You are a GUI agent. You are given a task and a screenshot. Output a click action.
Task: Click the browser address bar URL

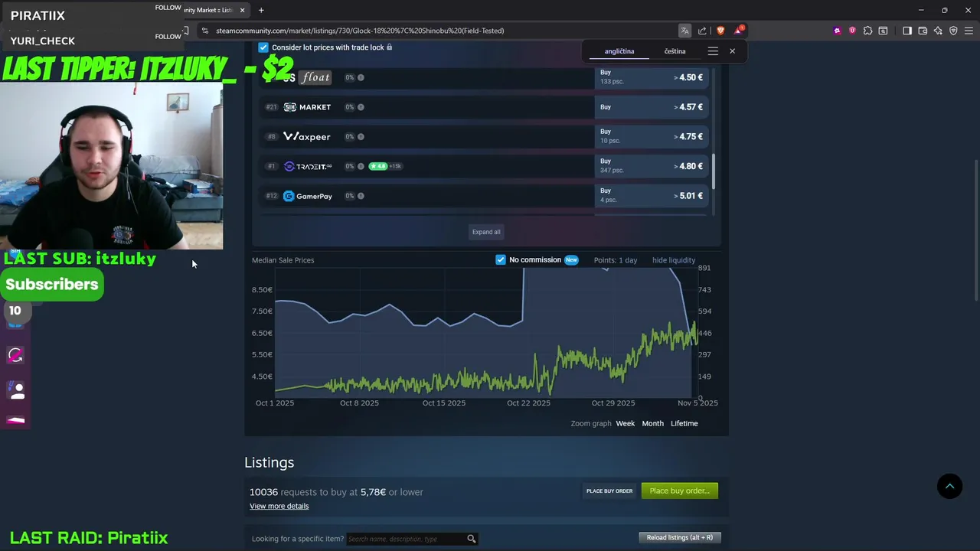[x=360, y=31]
